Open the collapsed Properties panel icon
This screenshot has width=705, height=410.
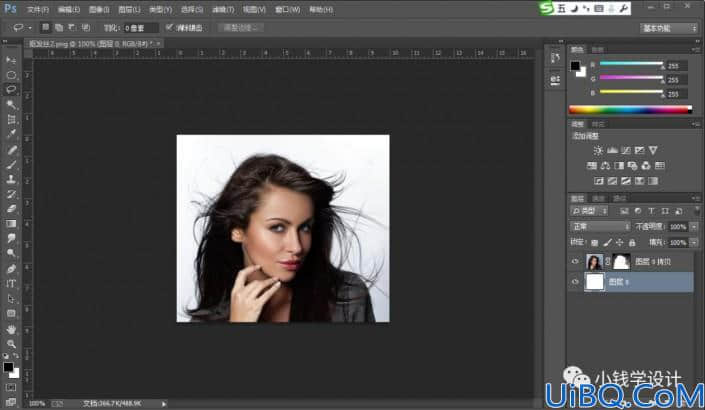coord(555,80)
